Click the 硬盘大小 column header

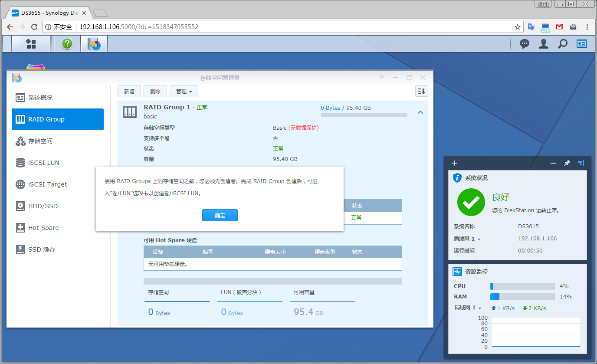pos(275,252)
